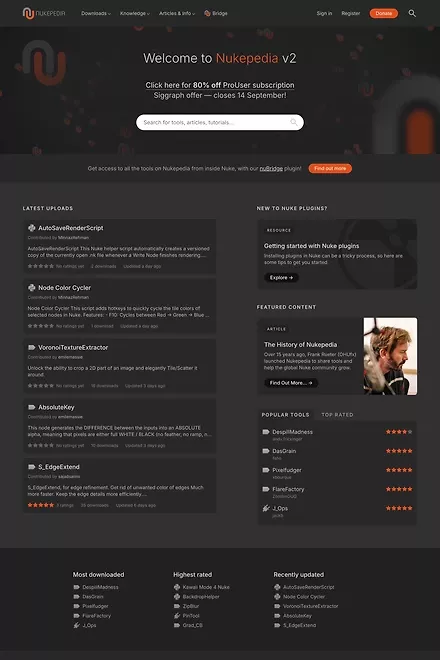Focus the search for tools input field
The width and height of the screenshot is (440, 660).
220,122
